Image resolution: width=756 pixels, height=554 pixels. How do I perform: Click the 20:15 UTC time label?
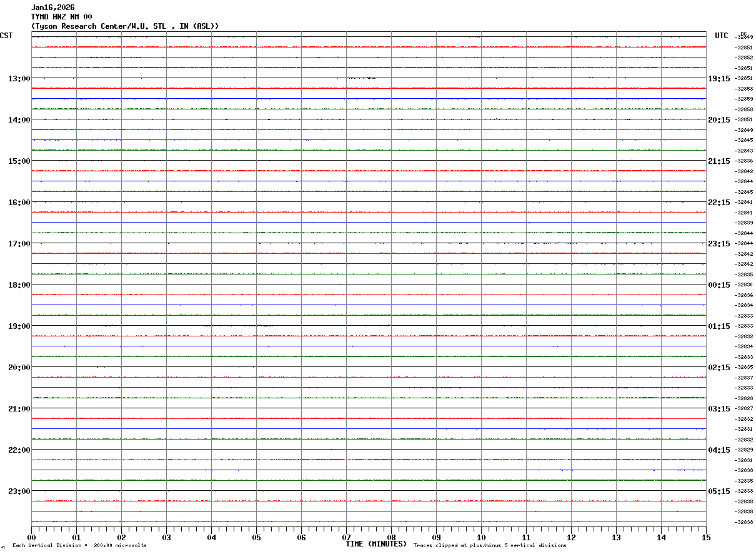(x=719, y=120)
